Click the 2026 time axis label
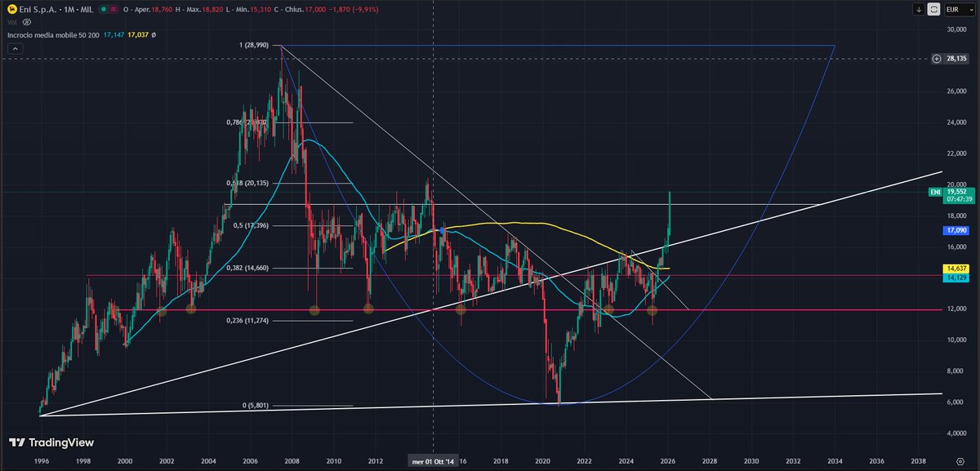The image size is (980, 471). tap(668, 461)
